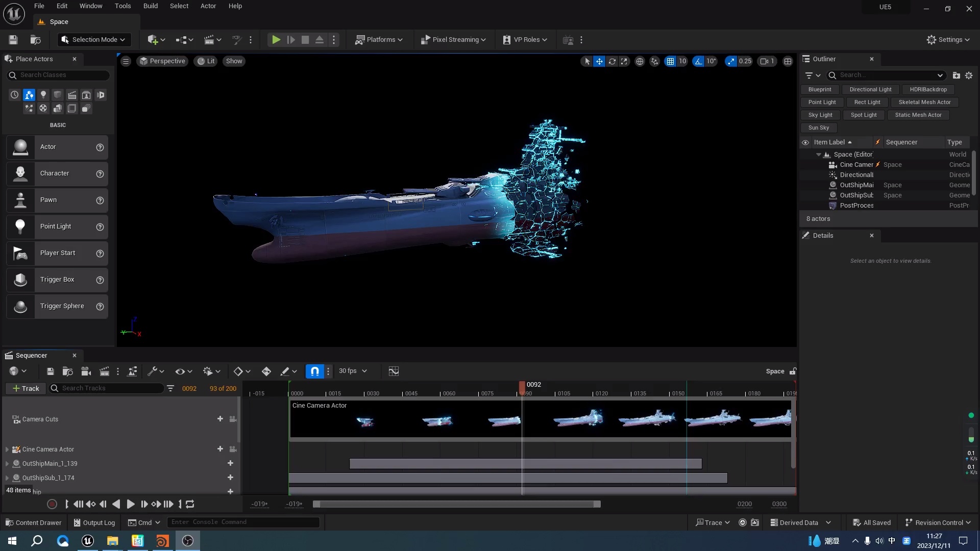Click the keyframe diamond icon in Sequencer toolbar
The width and height of the screenshot is (980, 551).
pyautogui.click(x=238, y=371)
